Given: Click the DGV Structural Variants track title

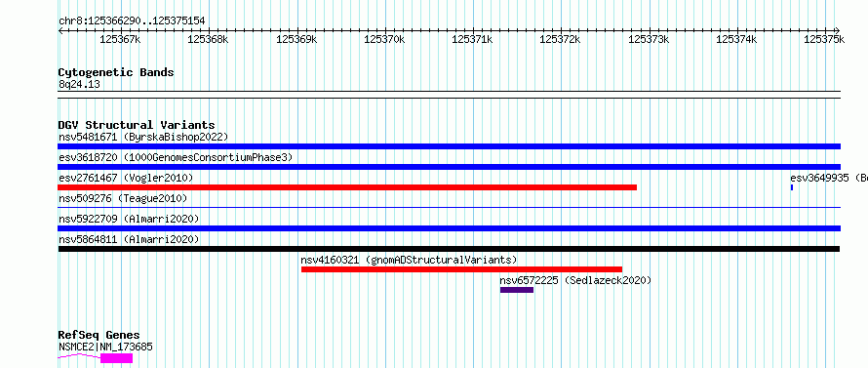Looking at the screenshot, I should [x=137, y=125].
